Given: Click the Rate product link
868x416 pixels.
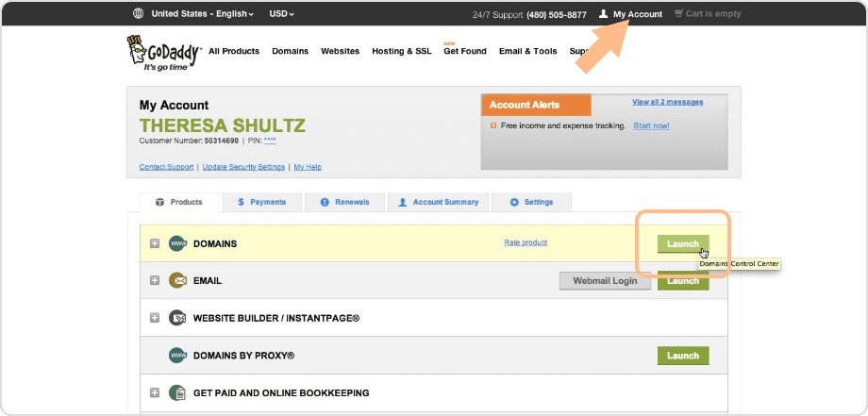Looking at the screenshot, I should tap(526, 242).
